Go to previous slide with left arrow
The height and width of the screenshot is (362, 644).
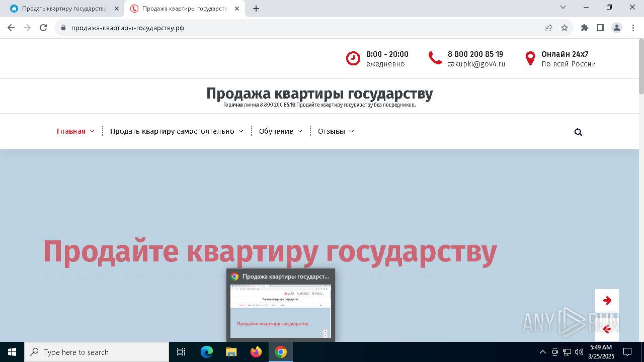point(607,329)
